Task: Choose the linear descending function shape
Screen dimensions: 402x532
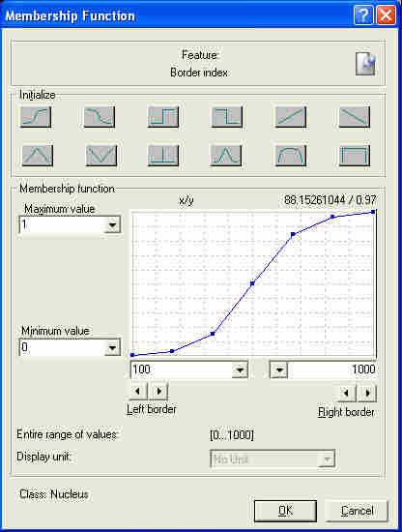Action: pos(355,117)
